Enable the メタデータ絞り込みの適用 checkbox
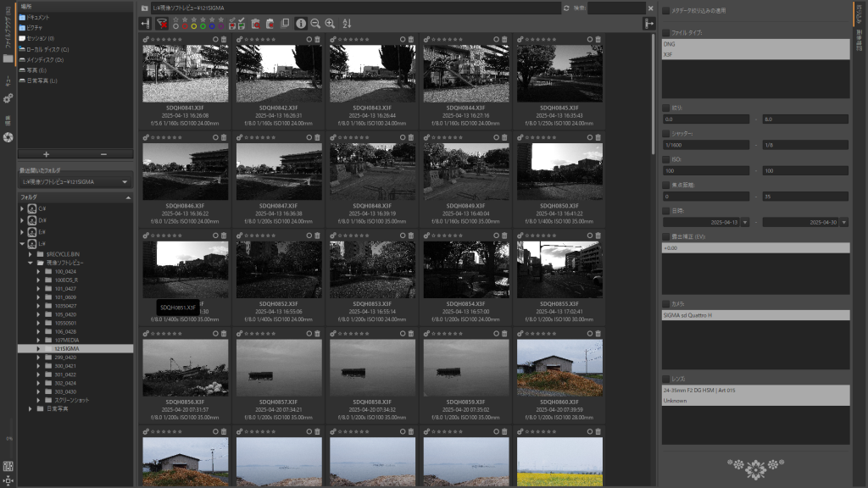This screenshot has width=868, height=488. click(x=666, y=10)
